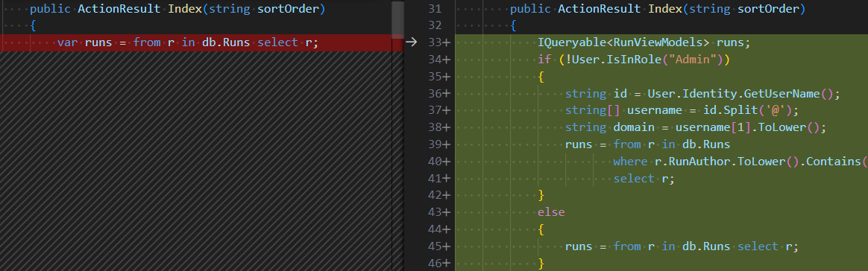Click 'GetUserName' on line 36
Screen dimensions: 868x271
coord(781,94)
